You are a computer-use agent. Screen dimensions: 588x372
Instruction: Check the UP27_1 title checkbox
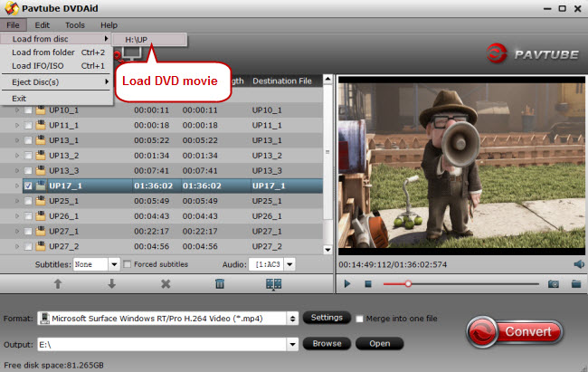28,231
